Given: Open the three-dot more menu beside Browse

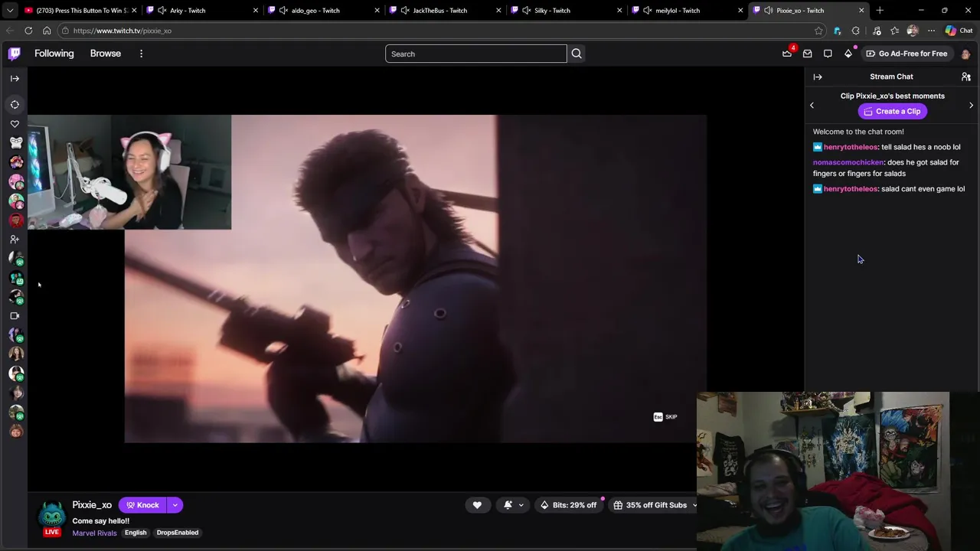Looking at the screenshot, I should (x=141, y=54).
